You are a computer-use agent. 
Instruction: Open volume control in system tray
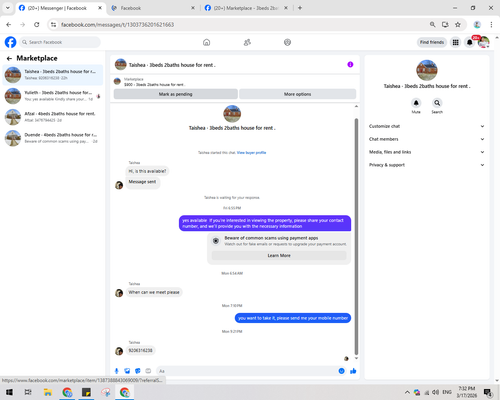point(435,392)
